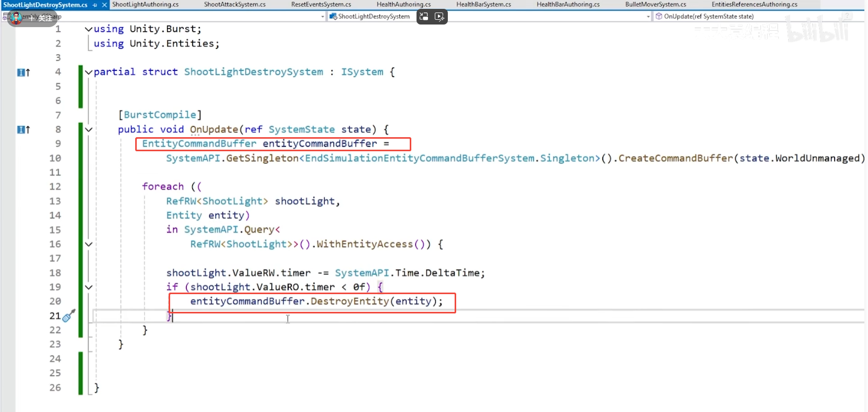Open the ShootAttackSystem.cs tab

tap(234, 4)
